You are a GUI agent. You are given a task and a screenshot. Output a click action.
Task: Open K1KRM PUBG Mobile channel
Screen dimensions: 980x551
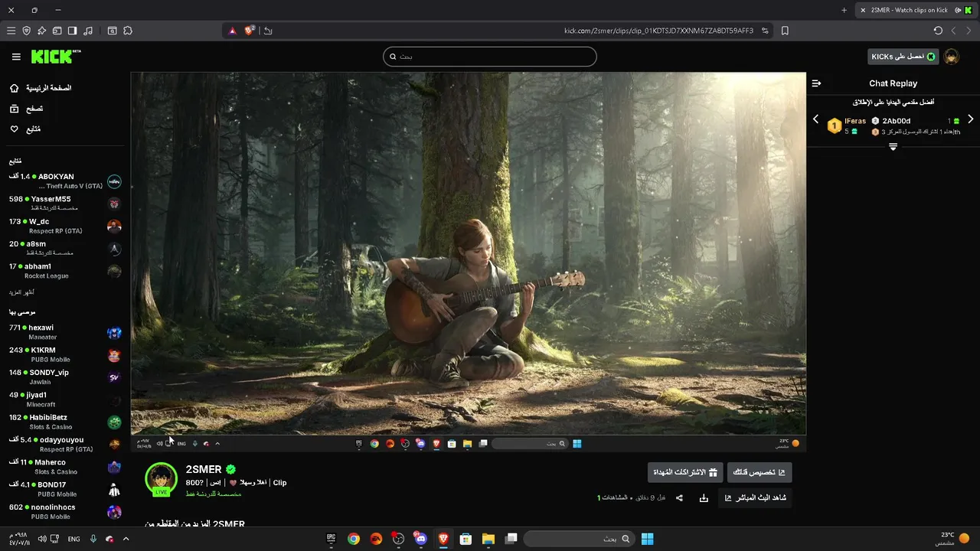[x=65, y=354]
